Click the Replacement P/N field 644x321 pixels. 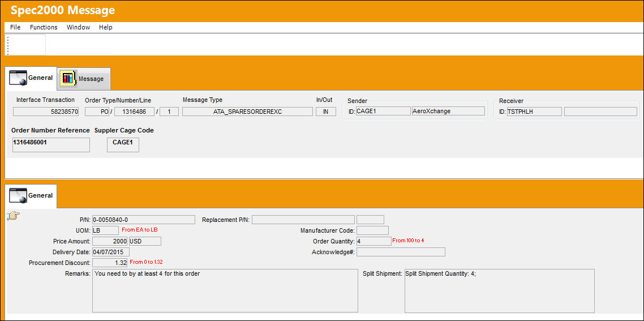tap(303, 220)
